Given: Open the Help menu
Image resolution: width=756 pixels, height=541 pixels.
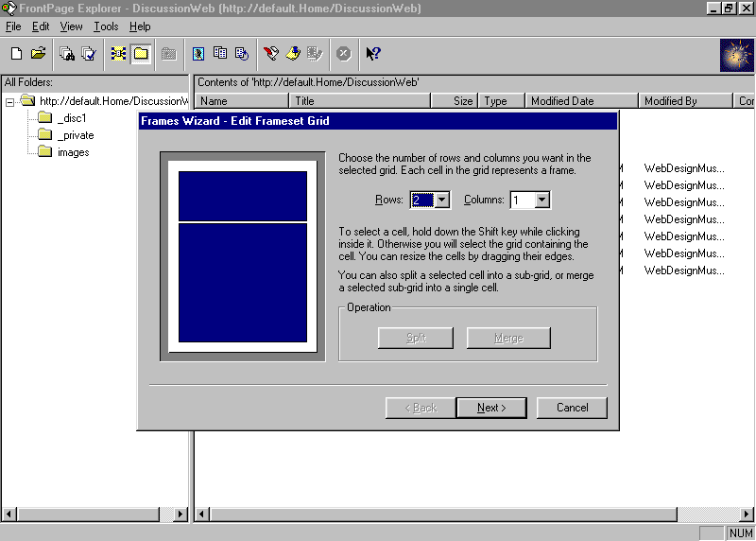Looking at the screenshot, I should click(x=140, y=26).
